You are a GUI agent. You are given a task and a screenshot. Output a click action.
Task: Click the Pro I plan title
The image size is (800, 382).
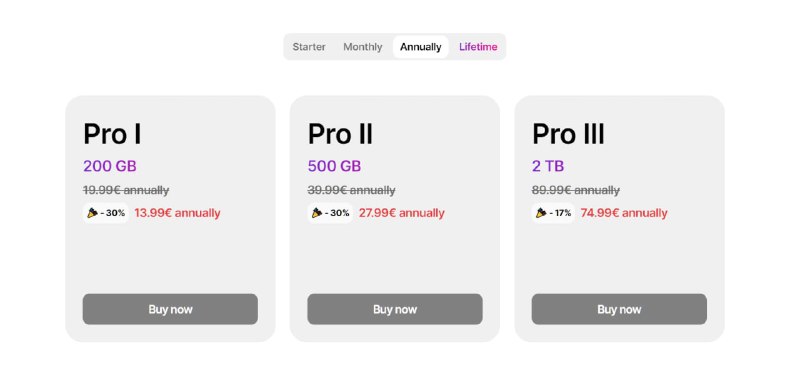[112, 134]
